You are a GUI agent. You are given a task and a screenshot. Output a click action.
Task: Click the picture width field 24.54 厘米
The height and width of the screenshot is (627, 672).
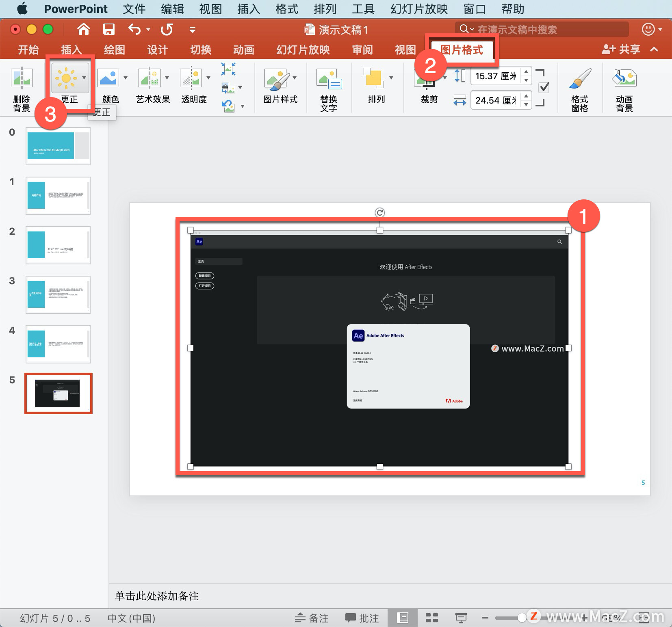point(496,100)
